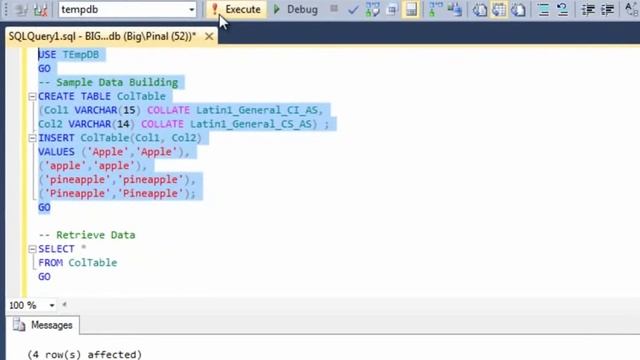The width and height of the screenshot is (640, 360).
Task: Select the Results to File icon
Action: (518, 10)
